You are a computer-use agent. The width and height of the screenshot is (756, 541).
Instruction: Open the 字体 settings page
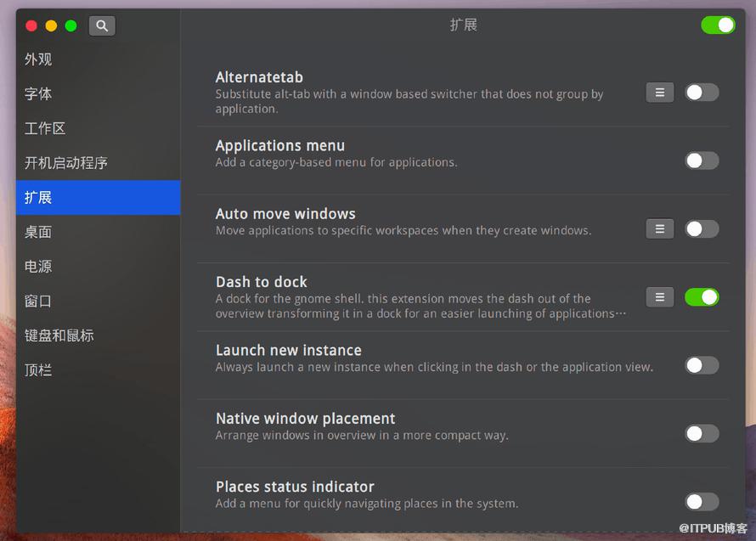99,94
